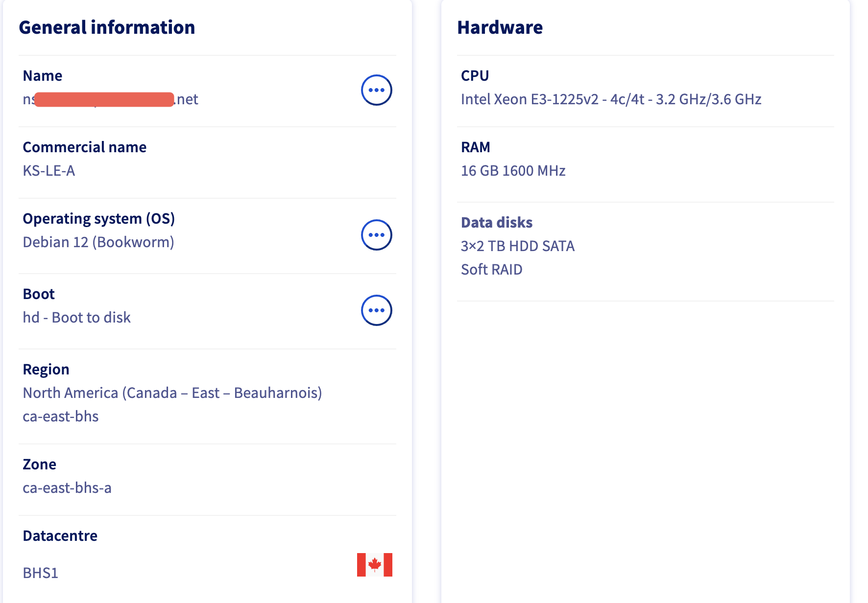The image size is (868, 603).
Task: Select the KS-LE-A commercial name
Action: [49, 171]
